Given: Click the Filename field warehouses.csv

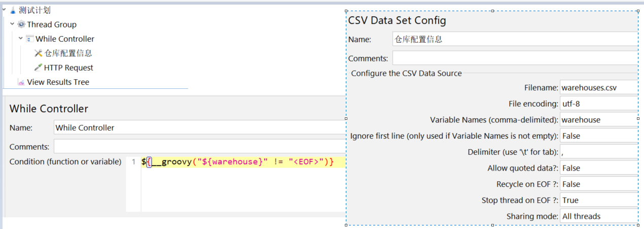Looking at the screenshot, I should click(599, 88).
